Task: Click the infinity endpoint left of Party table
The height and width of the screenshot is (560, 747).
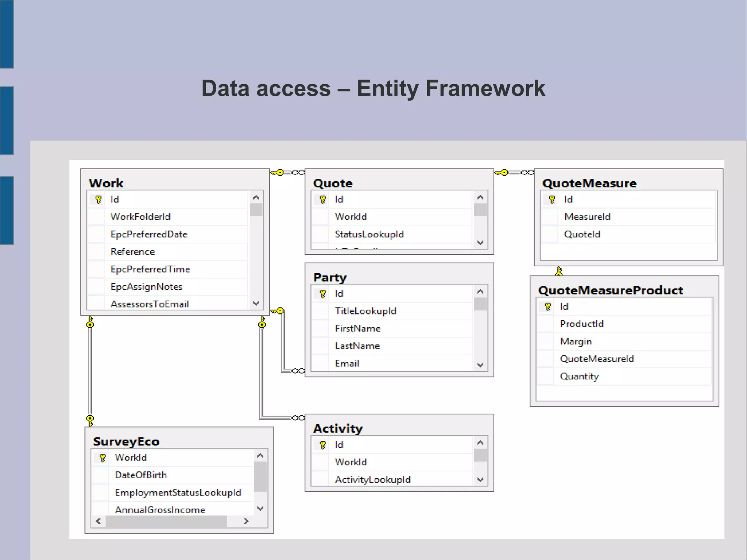Action: (298, 371)
